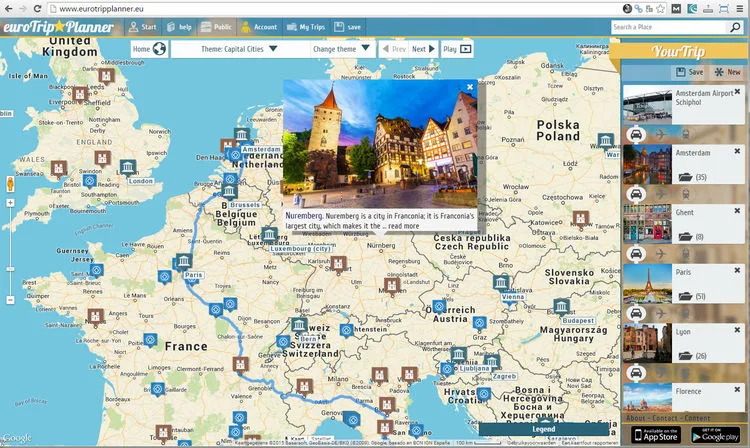Open My Trips in top bar

[306, 27]
